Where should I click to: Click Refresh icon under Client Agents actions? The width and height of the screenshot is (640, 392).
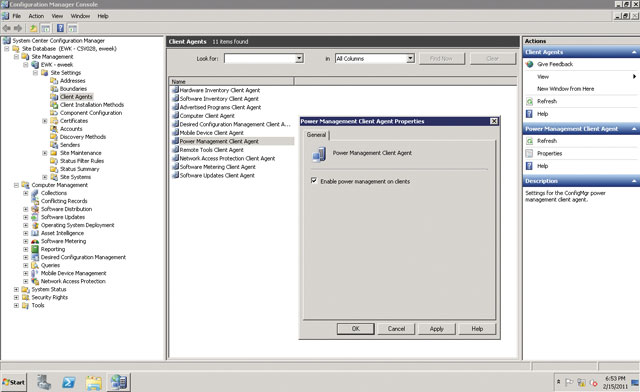[529, 101]
